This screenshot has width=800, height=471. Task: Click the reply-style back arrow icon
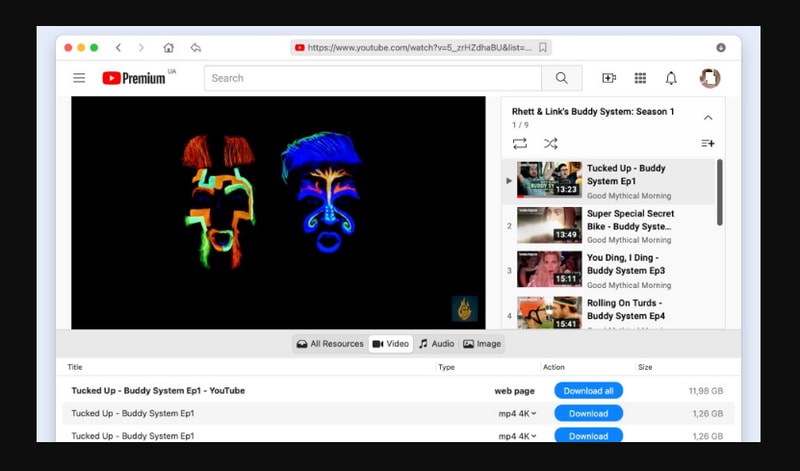195,47
